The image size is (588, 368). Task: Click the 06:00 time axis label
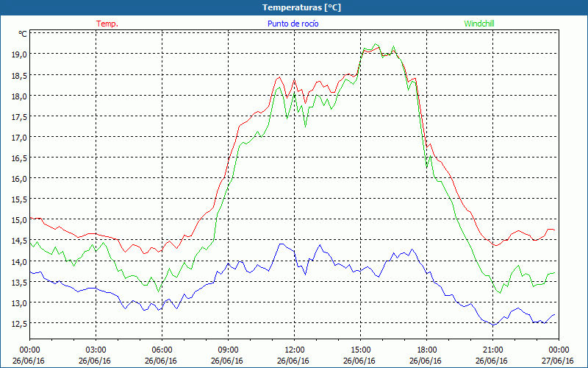(162, 350)
